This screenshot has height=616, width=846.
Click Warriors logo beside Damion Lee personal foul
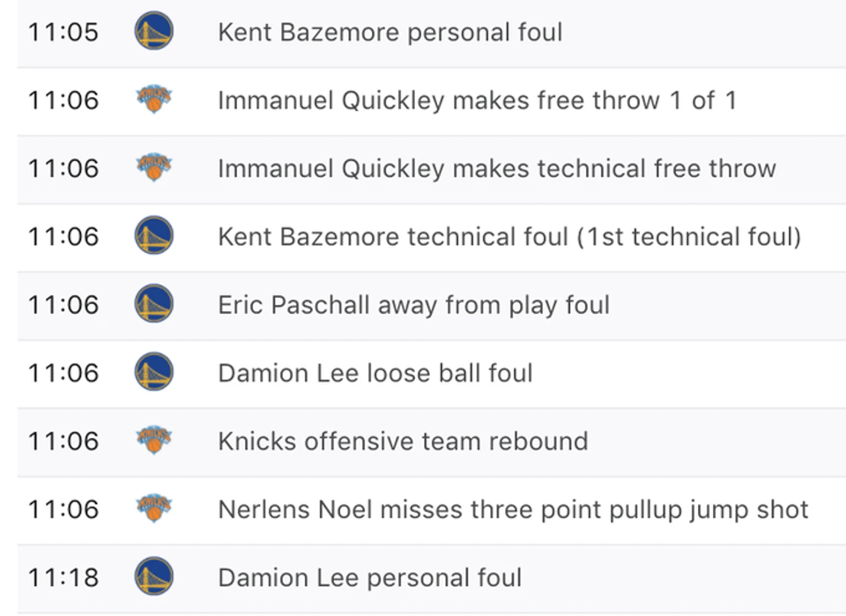[x=154, y=577]
